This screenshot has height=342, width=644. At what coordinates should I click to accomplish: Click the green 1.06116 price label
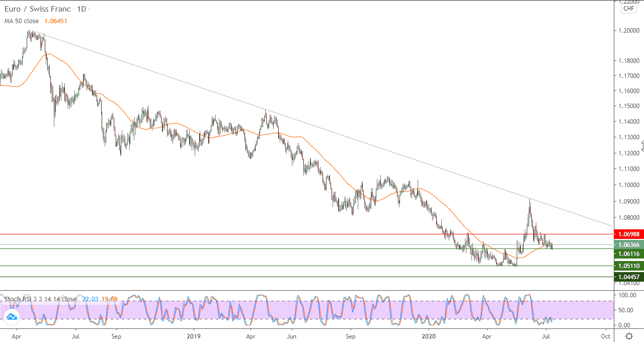pos(628,254)
